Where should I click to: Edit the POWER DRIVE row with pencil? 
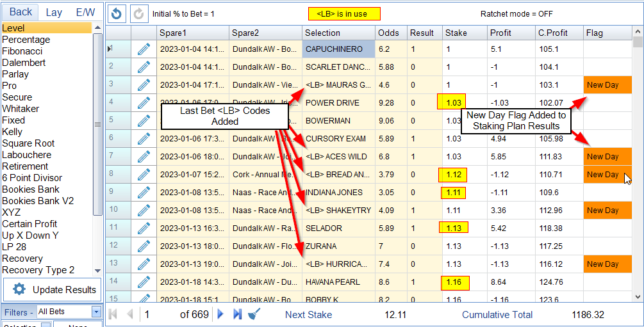[x=144, y=103]
